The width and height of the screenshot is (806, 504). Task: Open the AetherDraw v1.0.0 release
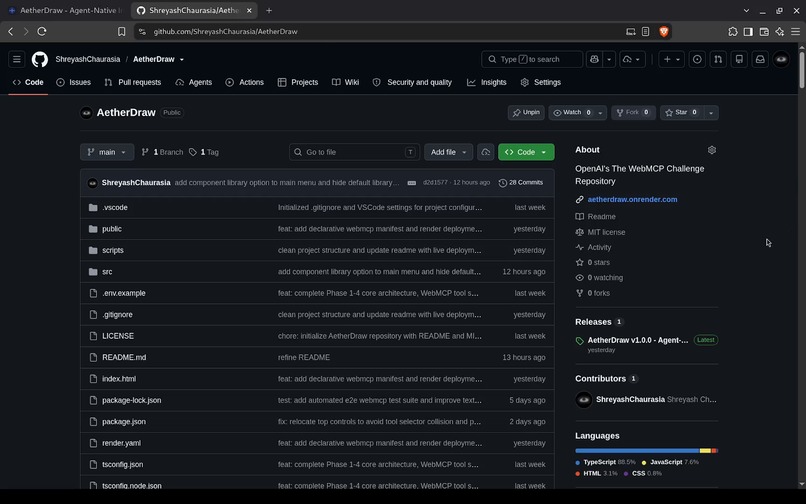pos(637,340)
